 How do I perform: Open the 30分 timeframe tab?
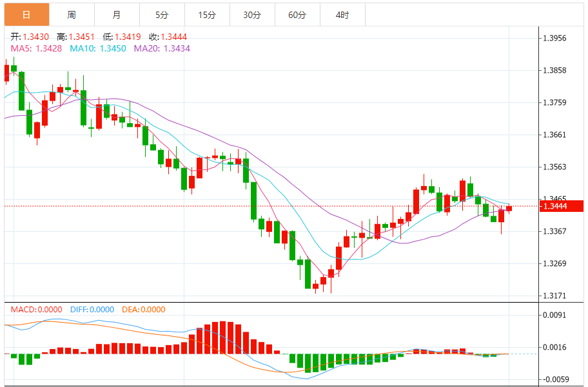click(x=252, y=15)
